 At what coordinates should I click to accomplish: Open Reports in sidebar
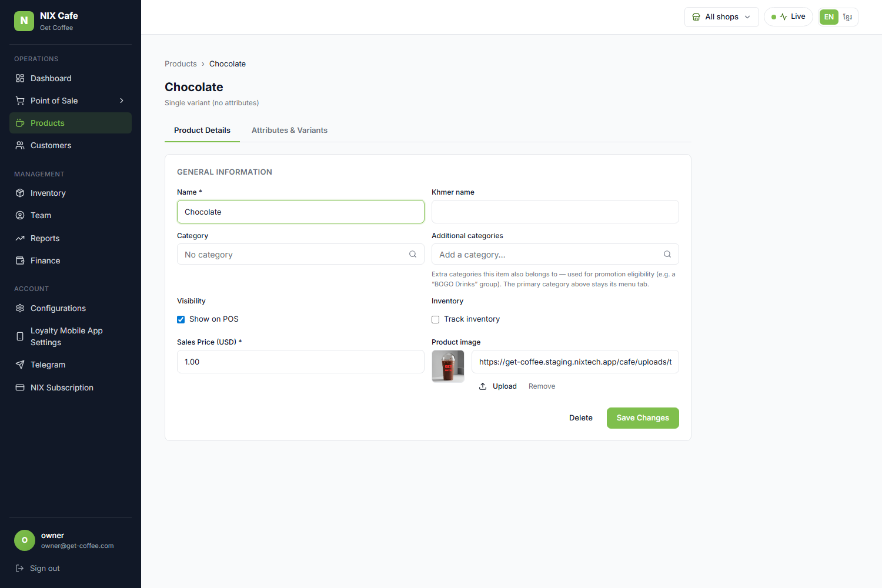click(71, 238)
